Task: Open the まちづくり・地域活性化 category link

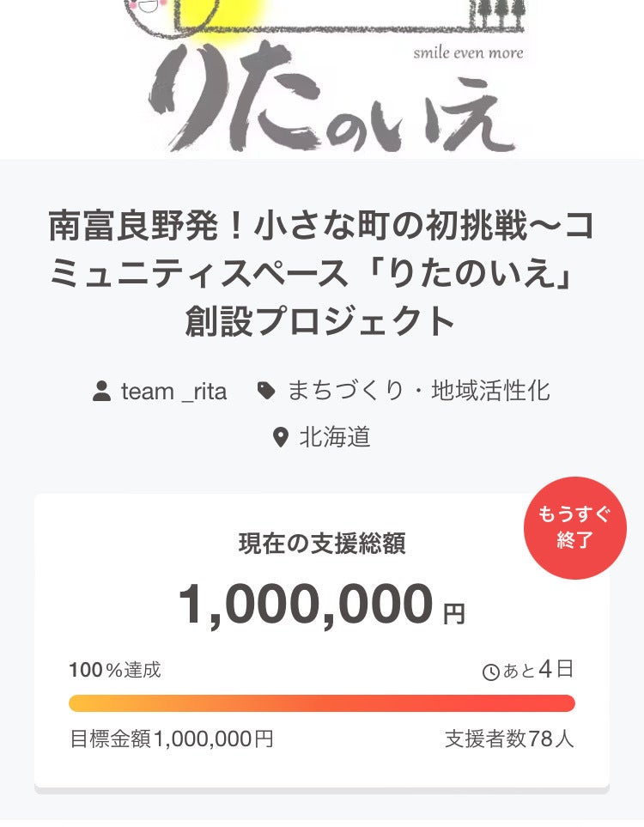Action: (x=418, y=392)
